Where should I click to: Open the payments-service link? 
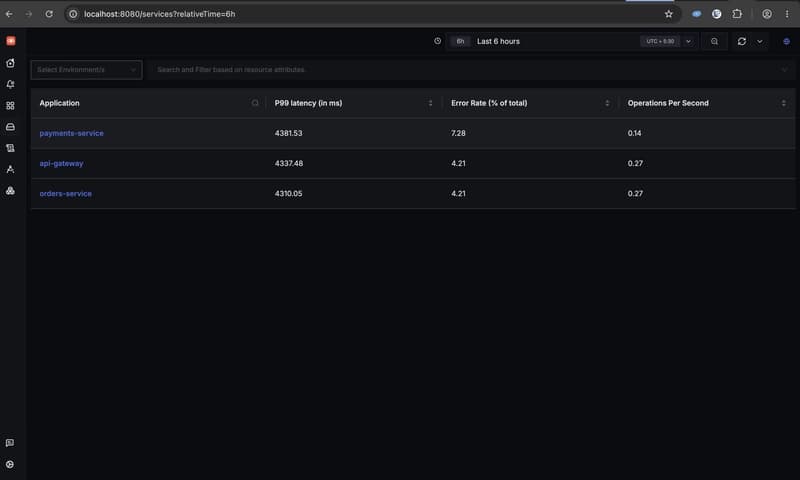(71, 133)
